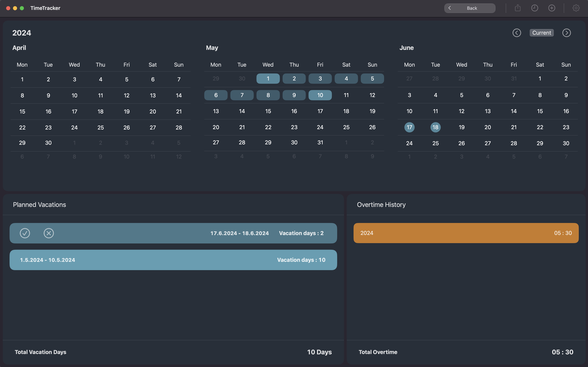Click June 1 in the calendar
Viewport: 588px width, 367px height.
tap(540, 79)
